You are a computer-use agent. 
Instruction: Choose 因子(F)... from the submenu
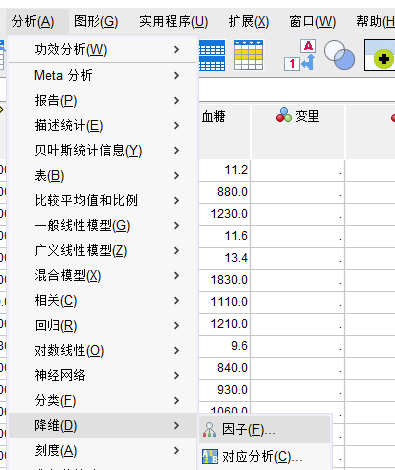click(265, 430)
